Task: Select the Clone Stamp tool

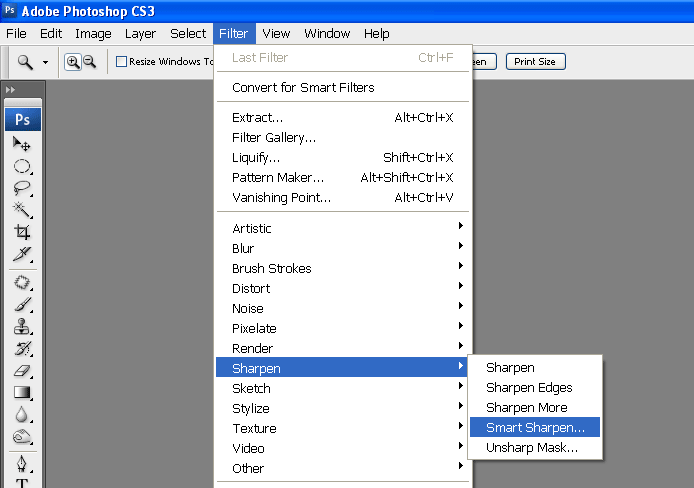Action: tap(22, 327)
